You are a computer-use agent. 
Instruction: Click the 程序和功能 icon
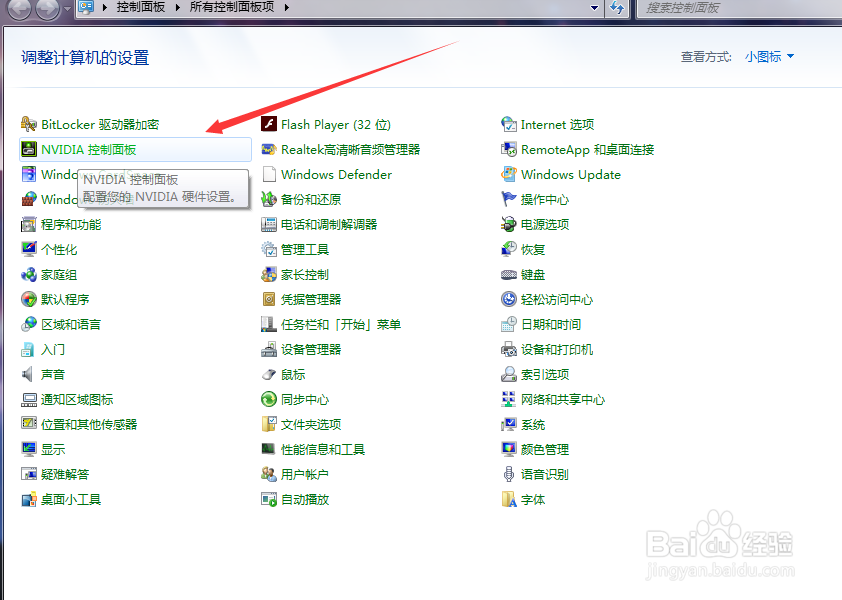coord(28,225)
